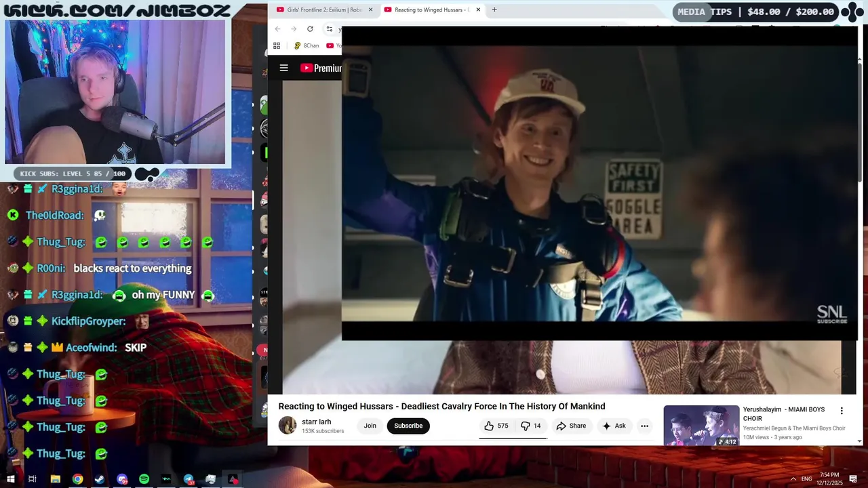Share the Winged Hussars video
Image resolution: width=868 pixels, height=488 pixels.
click(x=571, y=426)
